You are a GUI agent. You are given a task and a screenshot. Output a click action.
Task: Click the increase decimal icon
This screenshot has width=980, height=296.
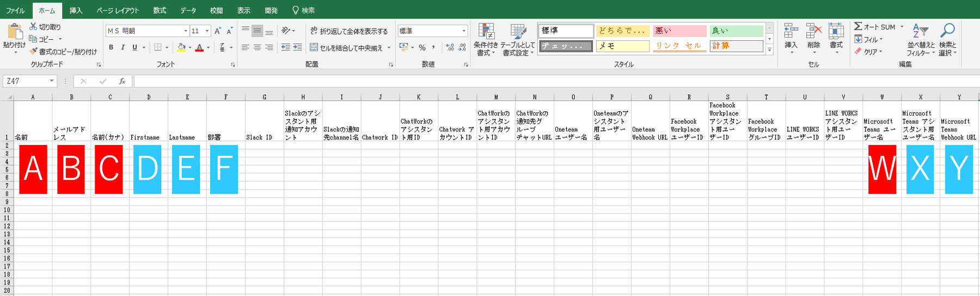point(450,47)
